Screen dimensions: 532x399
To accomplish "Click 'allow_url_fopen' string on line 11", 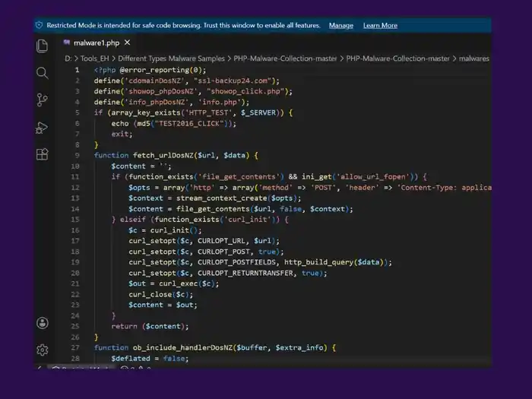I will (x=373, y=177).
